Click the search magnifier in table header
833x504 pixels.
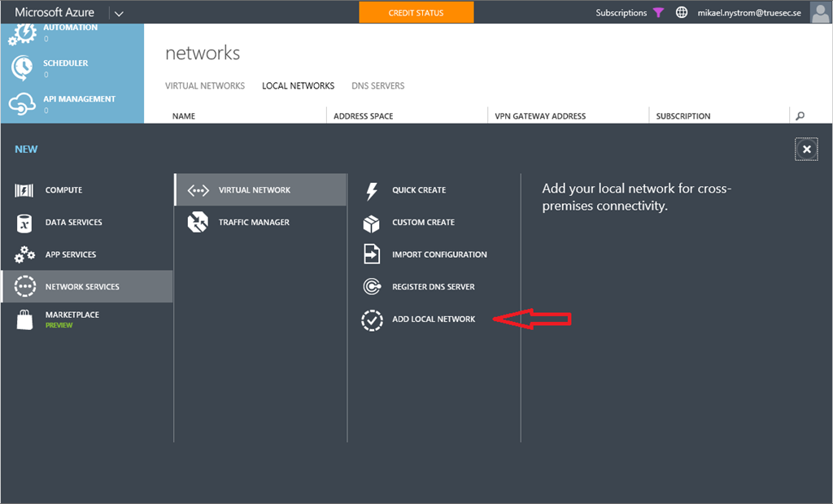800,116
